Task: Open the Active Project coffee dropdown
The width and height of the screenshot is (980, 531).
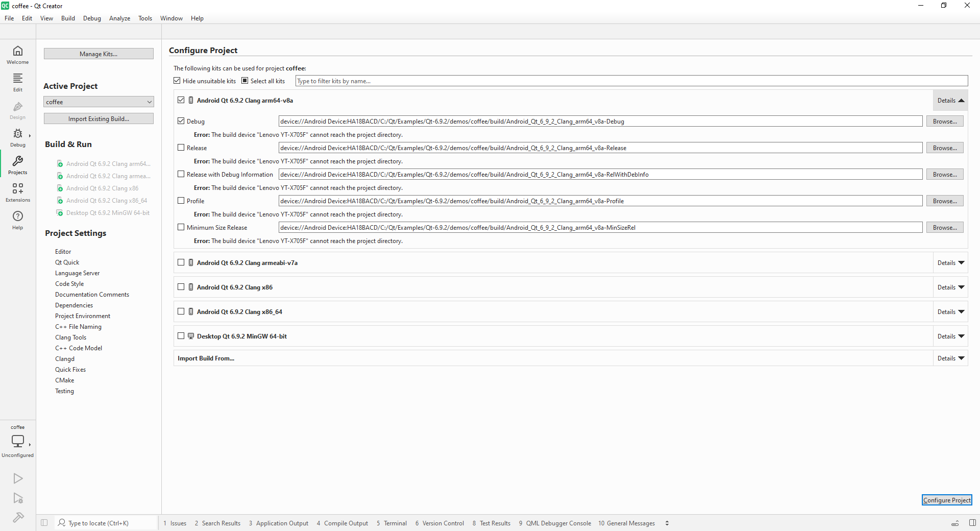Action: 99,102
